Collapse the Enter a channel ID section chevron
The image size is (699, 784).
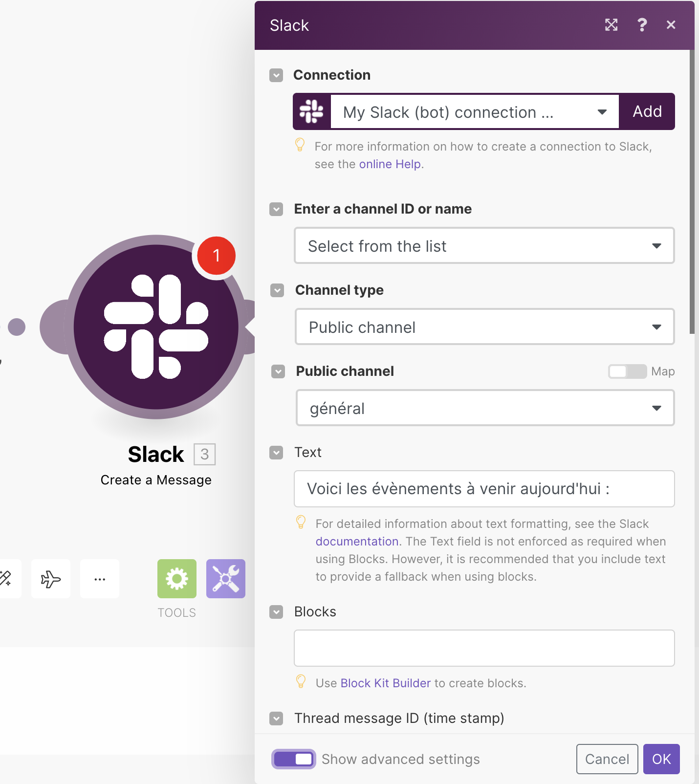point(276,209)
